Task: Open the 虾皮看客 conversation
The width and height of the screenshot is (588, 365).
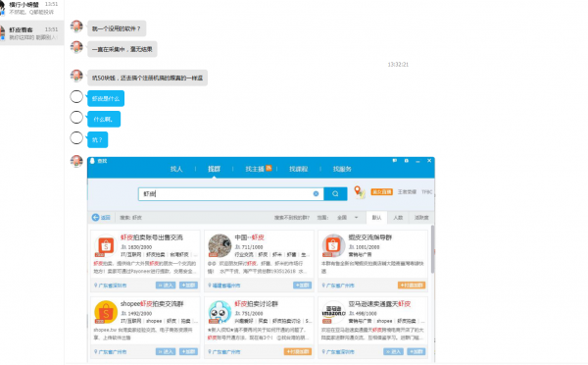Action: 32,33
